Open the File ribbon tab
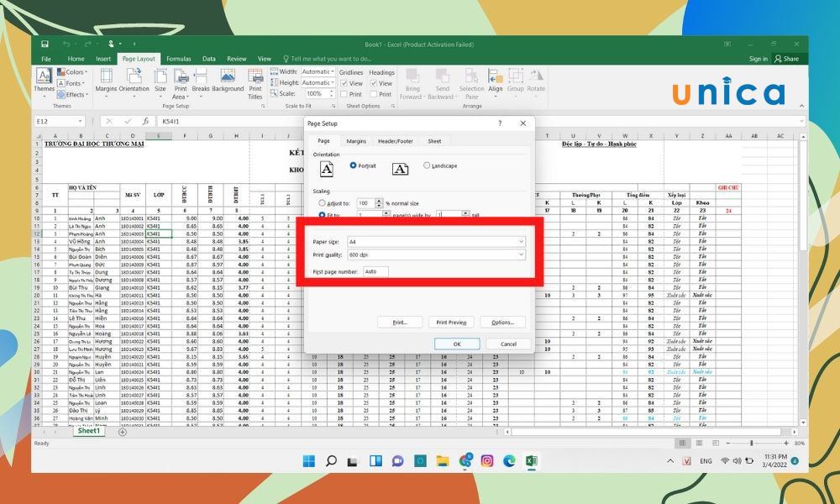This screenshot has height=504, width=840. tap(46, 59)
